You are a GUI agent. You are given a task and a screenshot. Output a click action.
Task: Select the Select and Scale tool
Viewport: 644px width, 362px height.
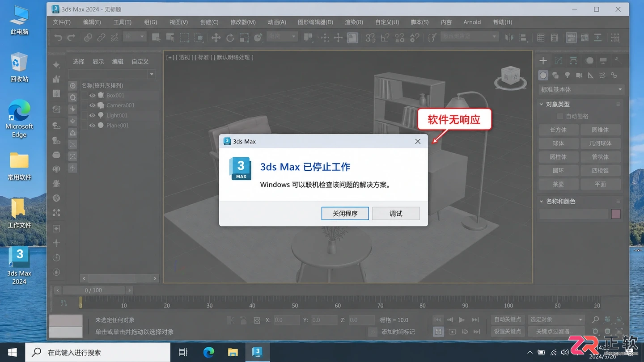[x=244, y=38]
